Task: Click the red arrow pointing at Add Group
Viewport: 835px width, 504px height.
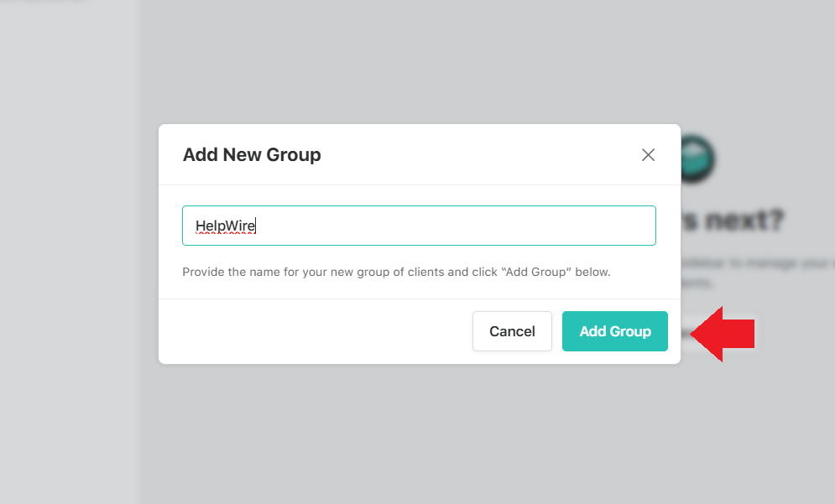Action: (x=723, y=333)
